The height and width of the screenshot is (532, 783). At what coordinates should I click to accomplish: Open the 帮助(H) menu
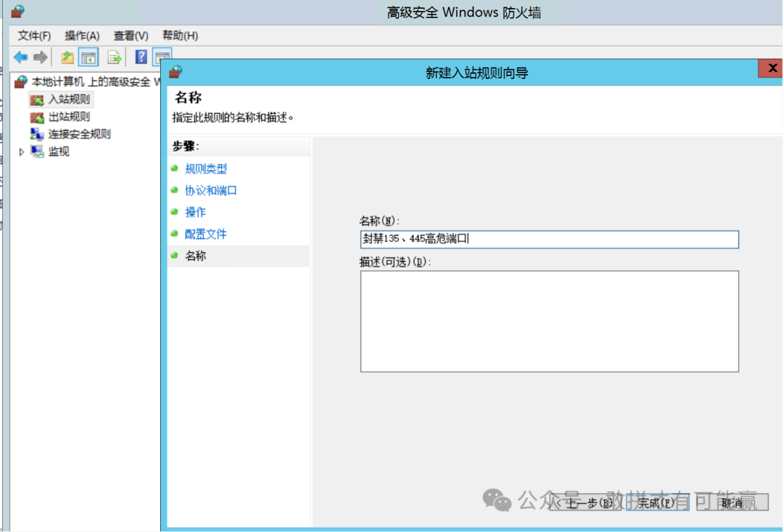click(181, 36)
